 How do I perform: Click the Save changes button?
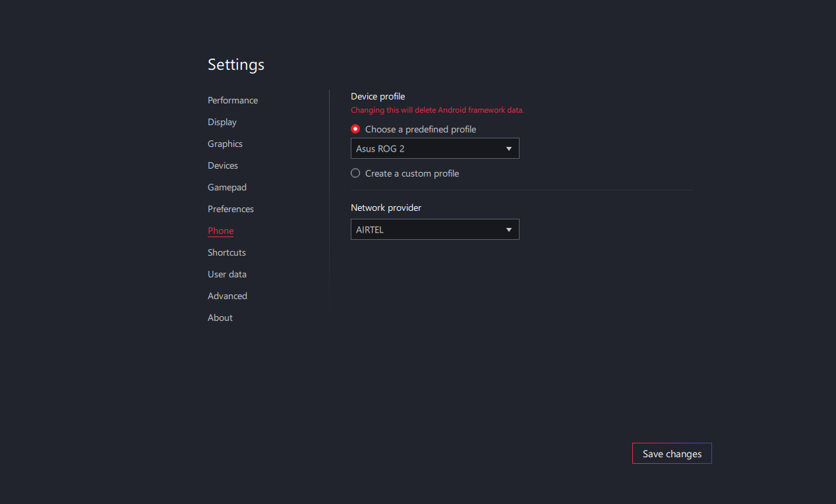tap(672, 453)
